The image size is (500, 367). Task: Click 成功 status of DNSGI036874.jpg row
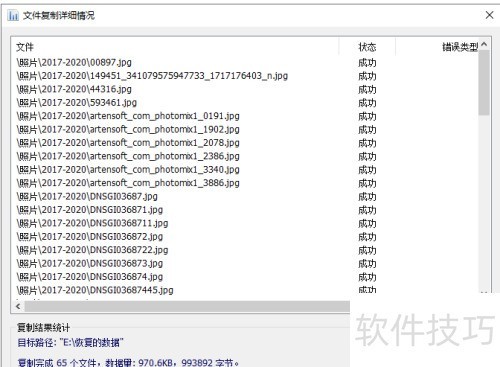click(367, 277)
